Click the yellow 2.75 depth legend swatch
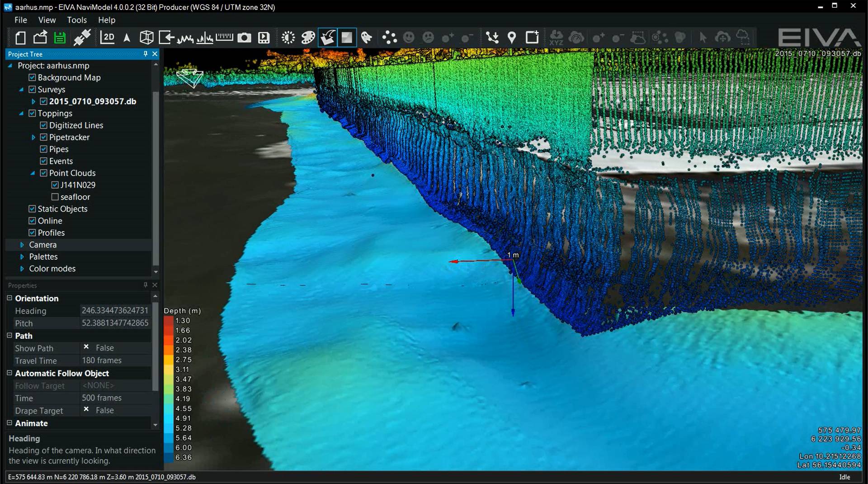 click(x=168, y=360)
